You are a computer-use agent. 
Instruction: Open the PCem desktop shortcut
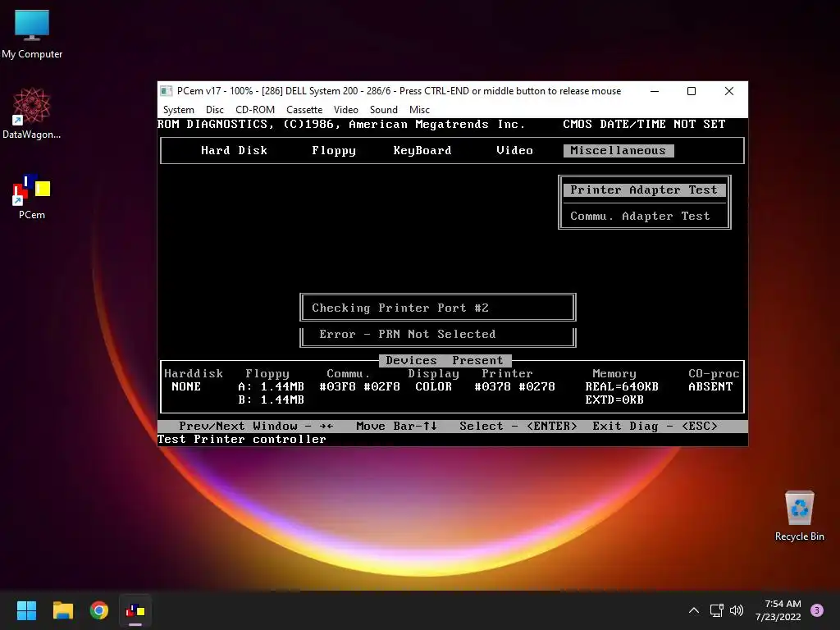pyautogui.click(x=32, y=196)
